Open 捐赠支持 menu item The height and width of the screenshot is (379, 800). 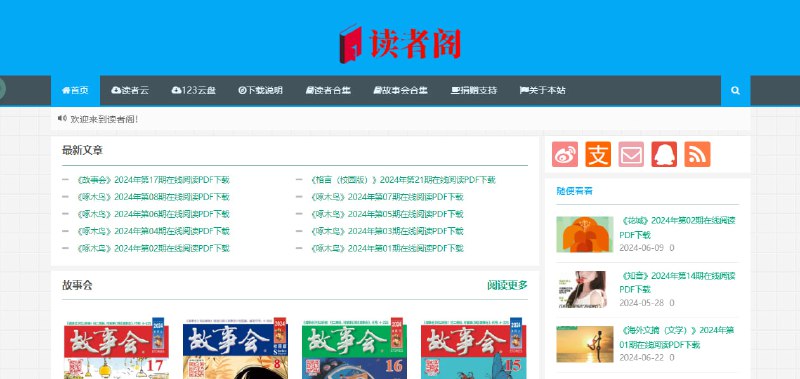pyautogui.click(x=473, y=91)
